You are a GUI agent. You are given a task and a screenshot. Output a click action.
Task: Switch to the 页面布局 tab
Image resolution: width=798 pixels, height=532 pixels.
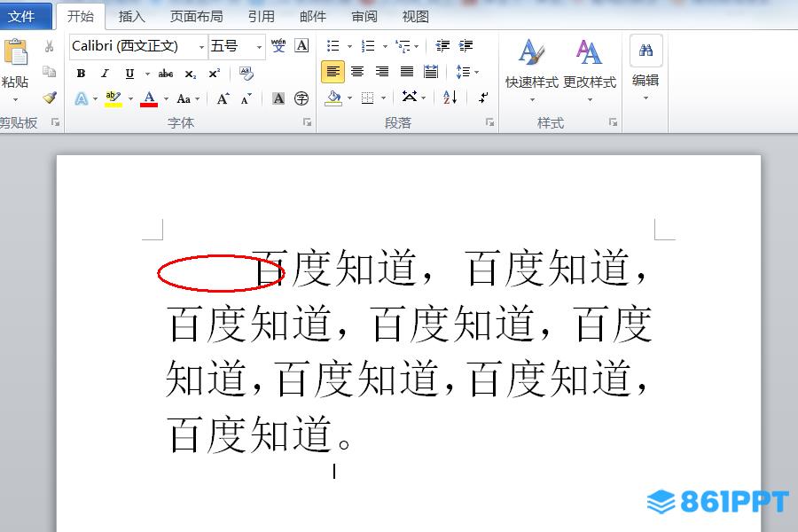(197, 17)
